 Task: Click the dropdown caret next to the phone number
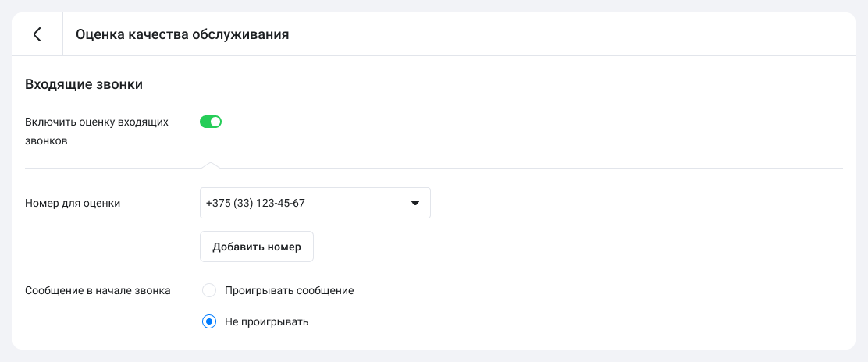(x=415, y=204)
